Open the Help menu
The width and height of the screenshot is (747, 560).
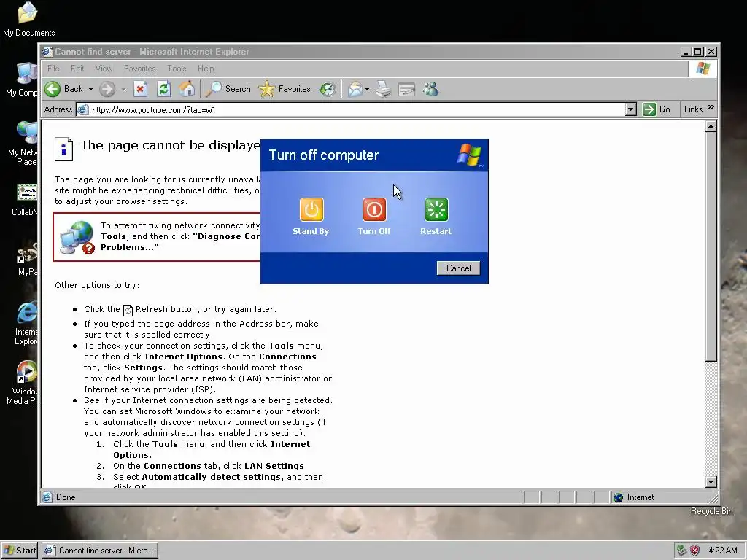point(206,69)
